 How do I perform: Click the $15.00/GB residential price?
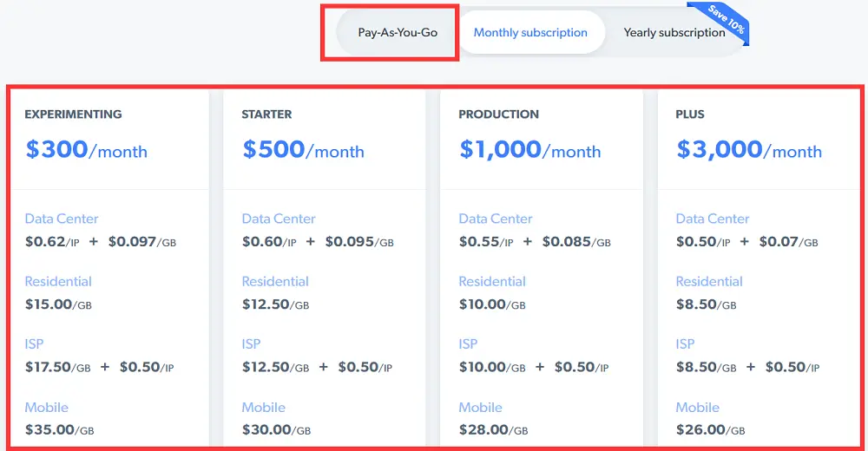[58, 304]
